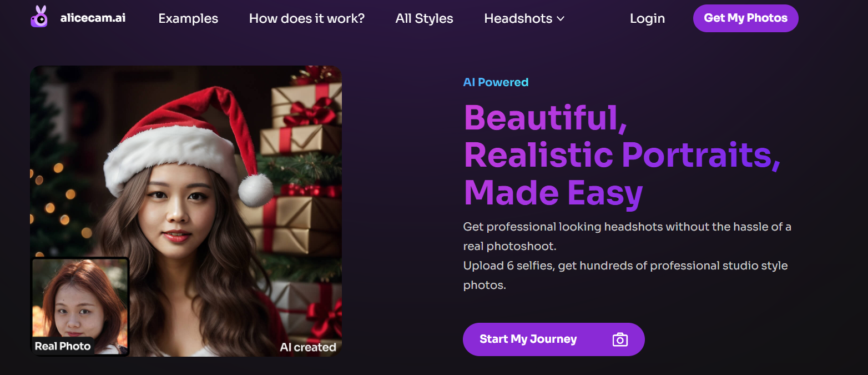Click the AI created caption label
Screen dimensions: 868x375
click(x=308, y=347)
